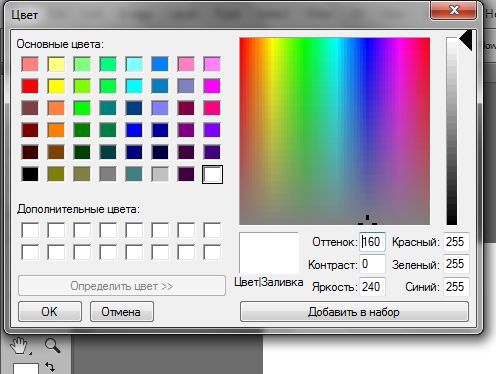Click the Контраст input field

[372, 264]
